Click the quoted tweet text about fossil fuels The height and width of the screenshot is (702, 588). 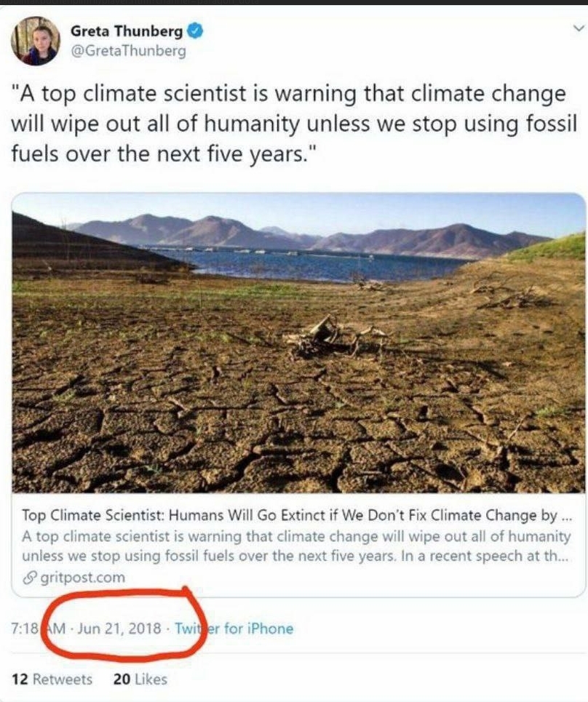(x=294, y=124)
